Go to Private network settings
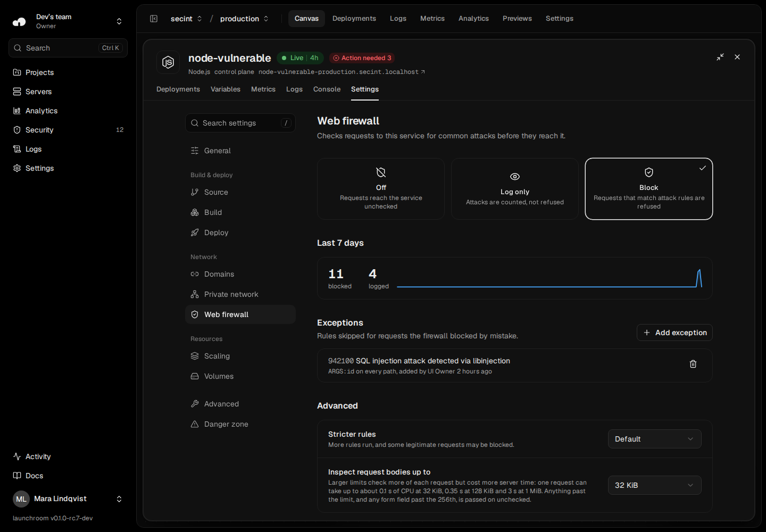The height and width of the screenshot is (532, 766). point(240,294)
